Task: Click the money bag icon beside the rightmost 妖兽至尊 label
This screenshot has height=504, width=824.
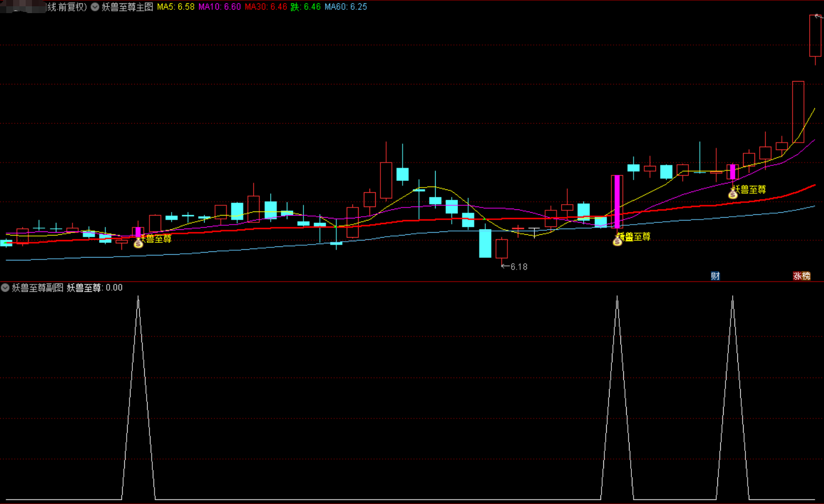Action: point(733,194)
